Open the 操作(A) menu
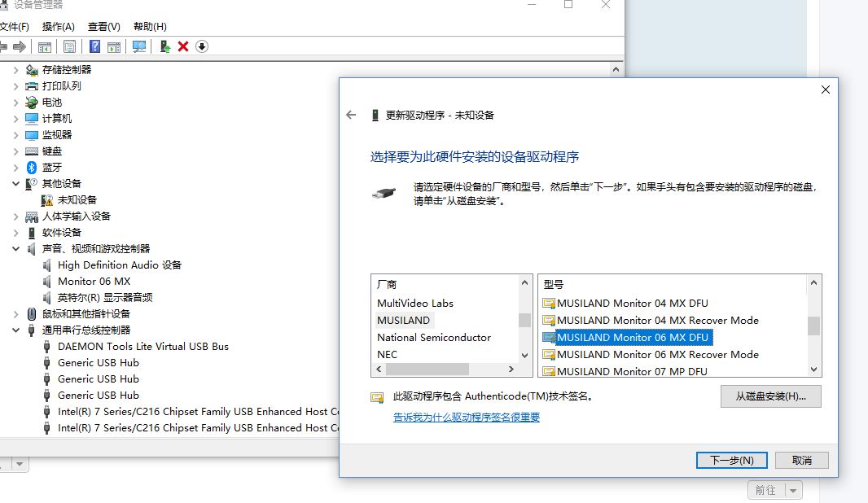 [x=58, y=27]
